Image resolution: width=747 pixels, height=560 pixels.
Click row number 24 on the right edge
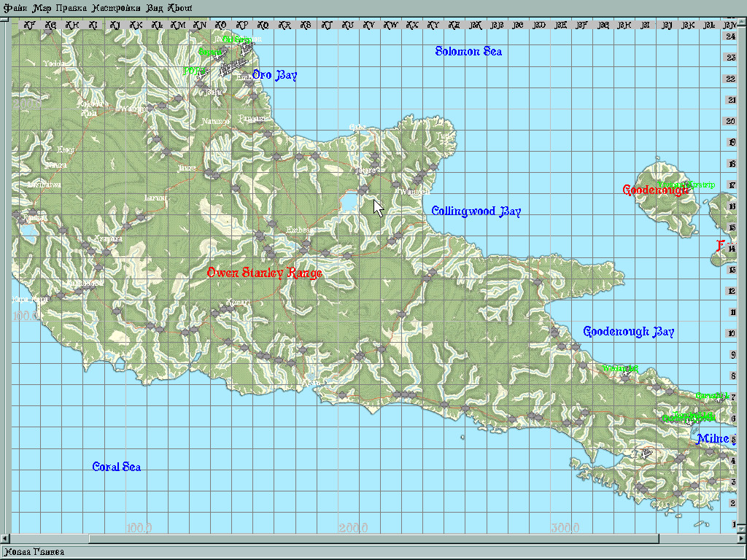pyautogui.click(x=730, y=36)
